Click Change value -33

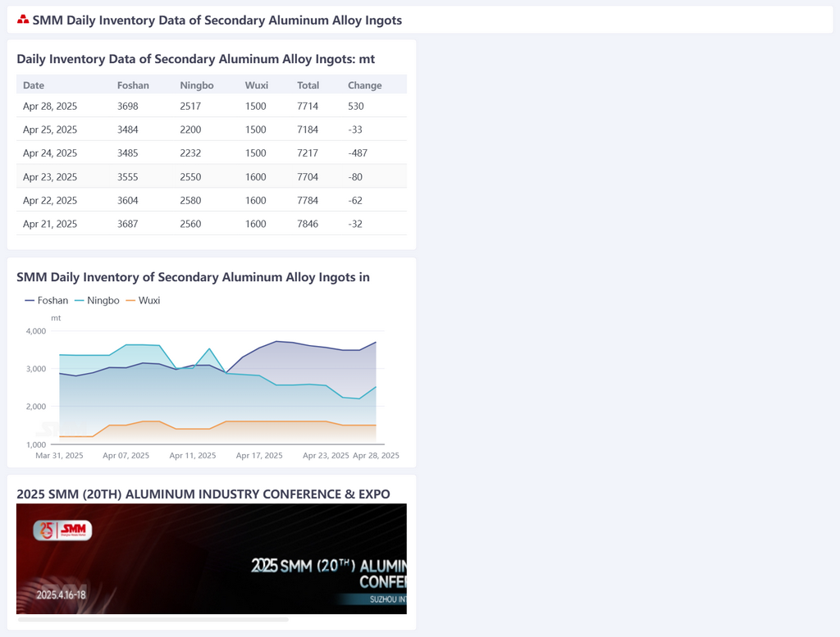tap(355, 130)
